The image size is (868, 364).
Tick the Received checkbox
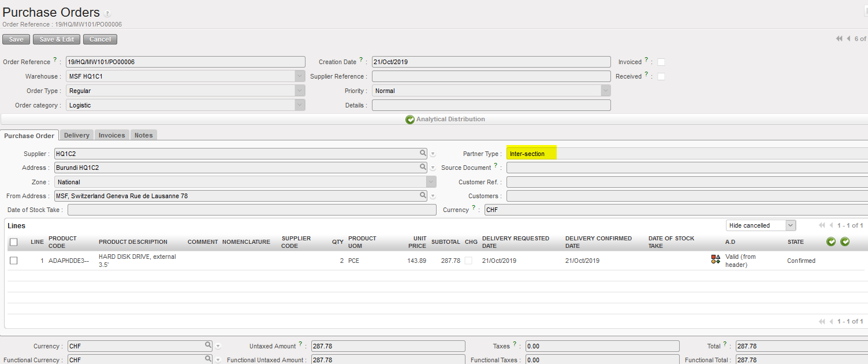(661, 76)
